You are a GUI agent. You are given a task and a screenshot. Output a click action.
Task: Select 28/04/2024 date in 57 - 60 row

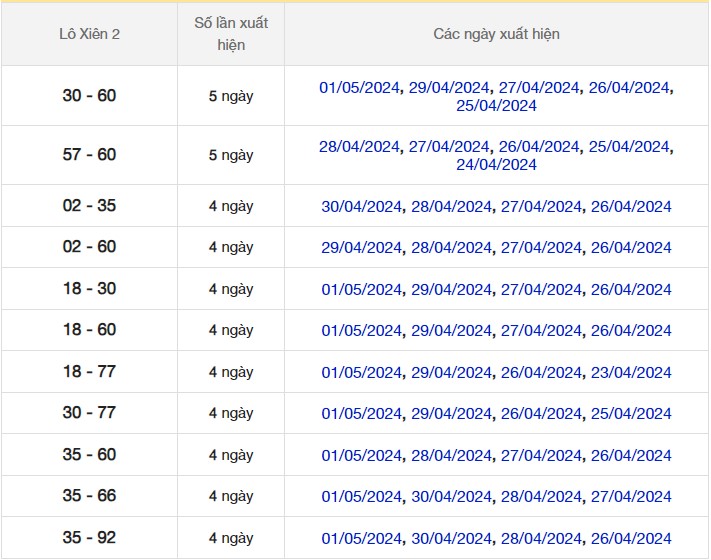tap(360, 147)
